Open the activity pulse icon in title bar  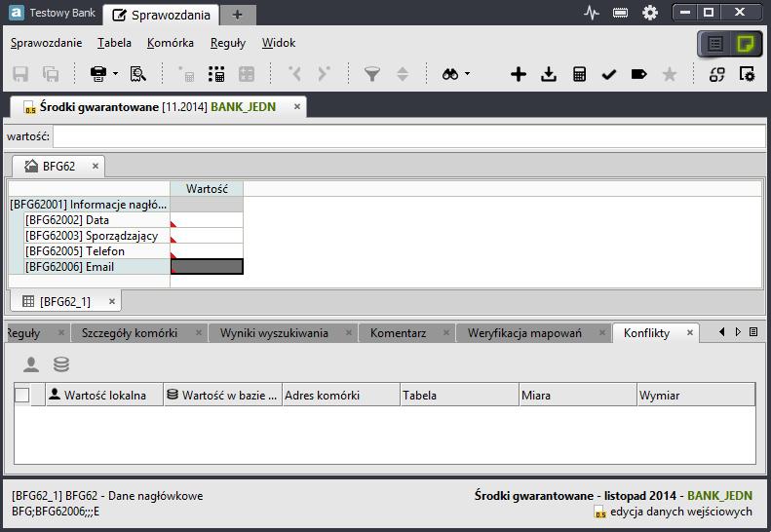(591, 13)
